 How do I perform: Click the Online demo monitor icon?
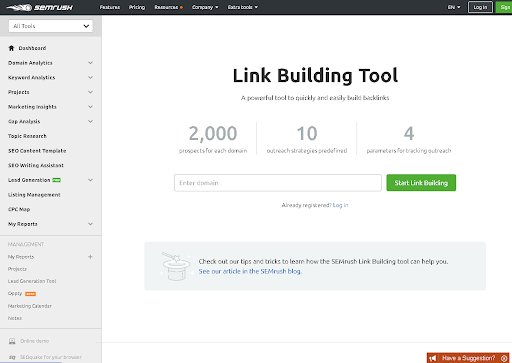click(x=12, y=341)
